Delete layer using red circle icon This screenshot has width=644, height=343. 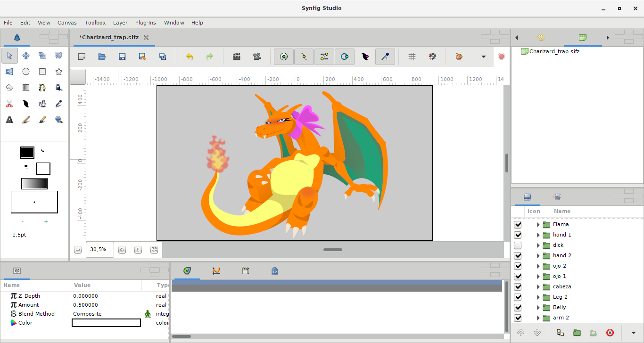tap(610, 333)
